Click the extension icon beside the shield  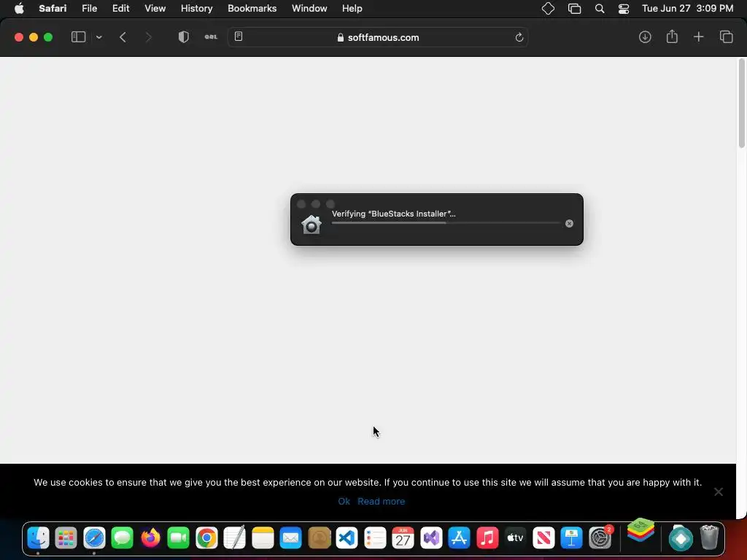click(211, 36)
